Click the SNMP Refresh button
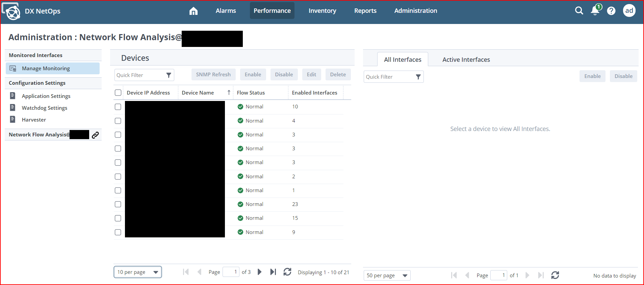 213,75
